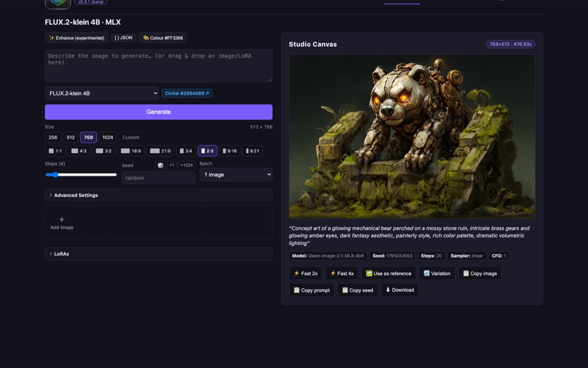Click the Generate button
Viewport: 588px width, 368px height.
158,112
